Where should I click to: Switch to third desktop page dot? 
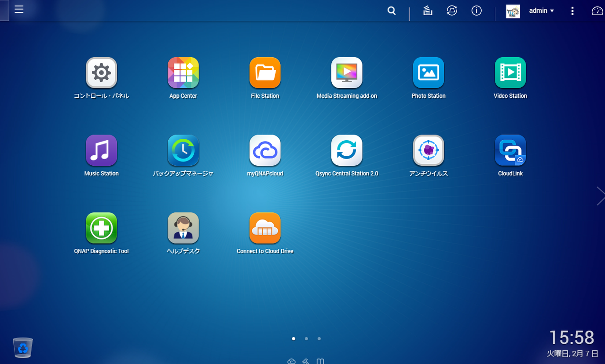(319, 339)
